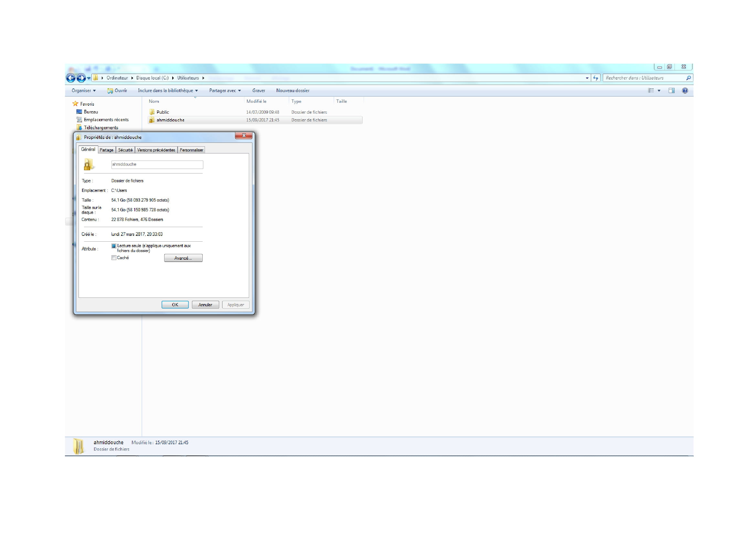Sort by the Modifié le column header
The image size is (756, 534).
click(x=267, y=101)
